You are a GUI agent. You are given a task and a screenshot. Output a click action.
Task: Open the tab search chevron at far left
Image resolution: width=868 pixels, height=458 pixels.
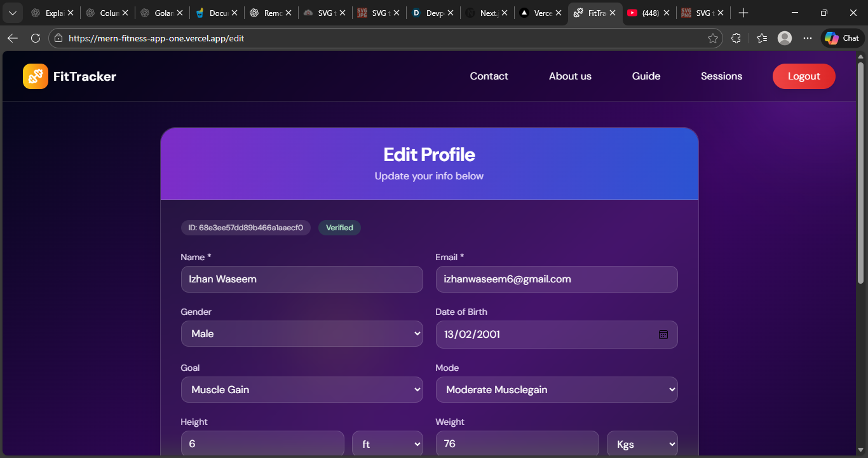pos(12,13)
